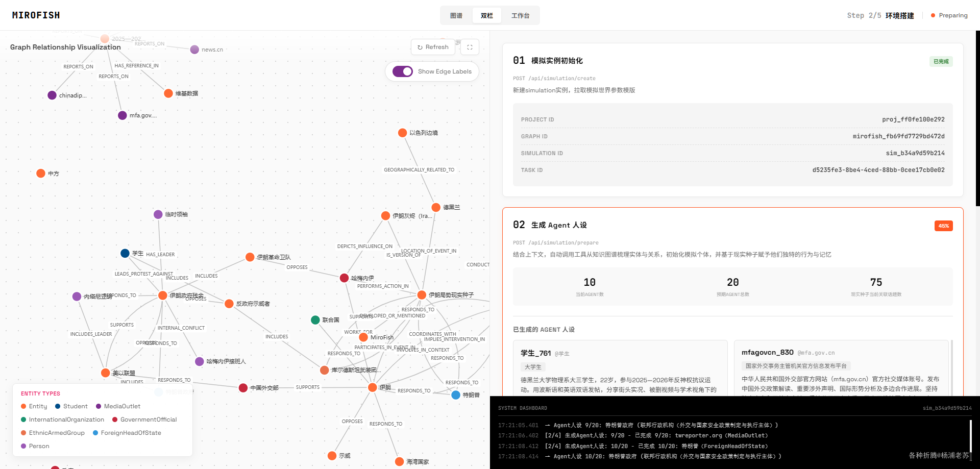Select the 示威 graph node
Viewport: 980px width, 469px height.
[x=332, y=456]
